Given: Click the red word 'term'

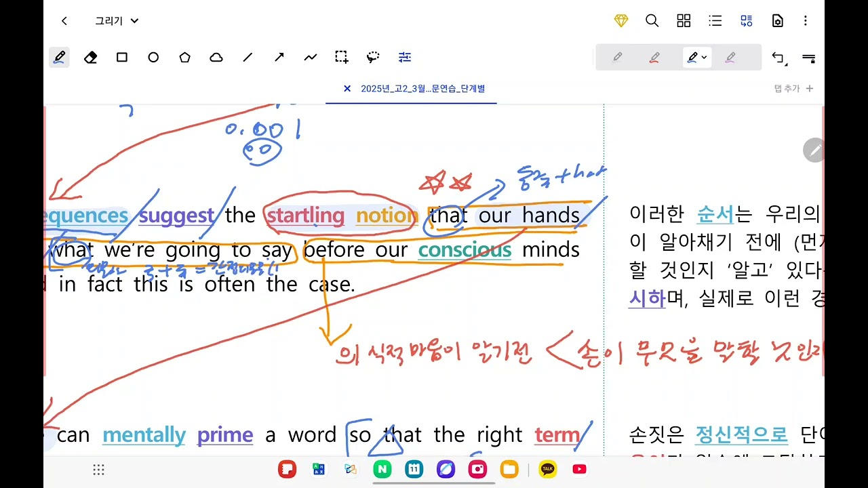Looking at the screenshot, I should tap(557, 435).
